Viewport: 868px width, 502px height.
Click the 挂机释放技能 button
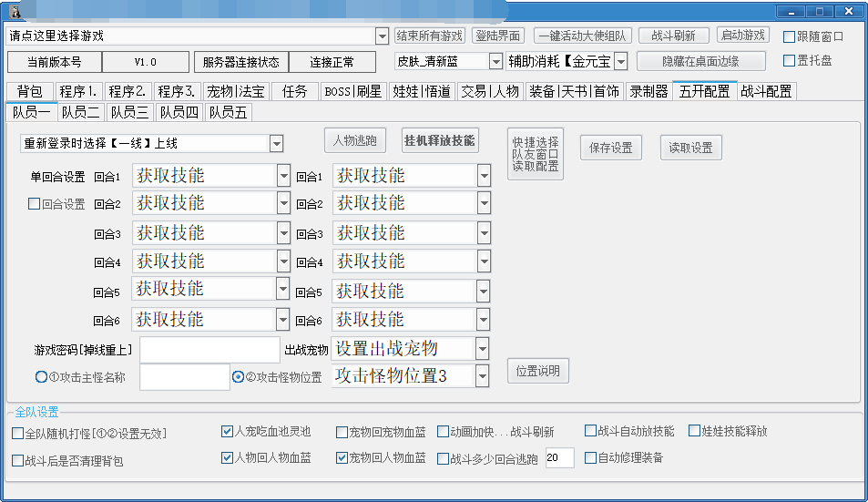pos(440,140)
